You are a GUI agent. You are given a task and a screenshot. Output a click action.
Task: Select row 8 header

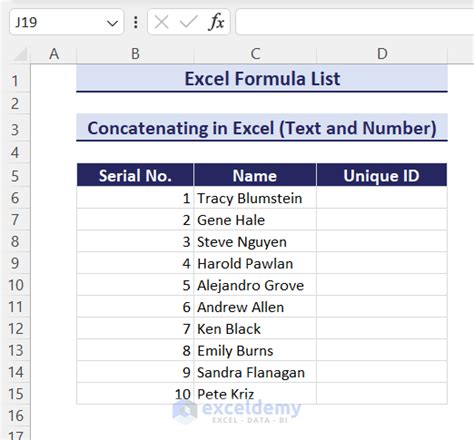pyautogui.click(x=15, y=241)
